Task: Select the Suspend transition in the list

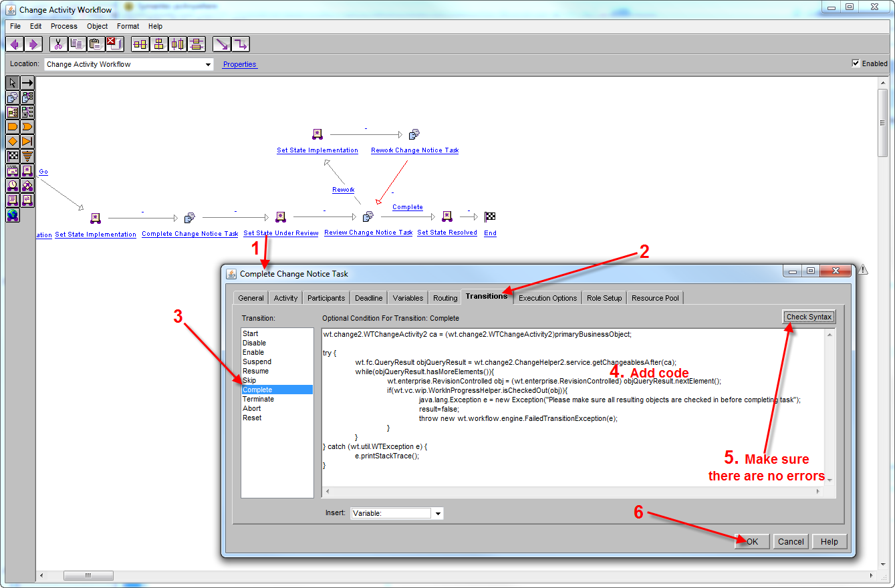Action: pyautogui.click(x=277, y=361)
